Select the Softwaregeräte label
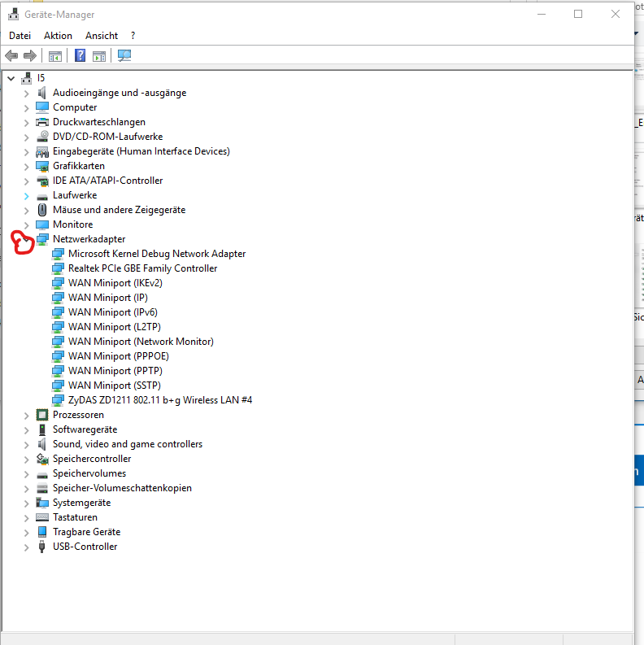644x645 pixels. pos(85,429)
